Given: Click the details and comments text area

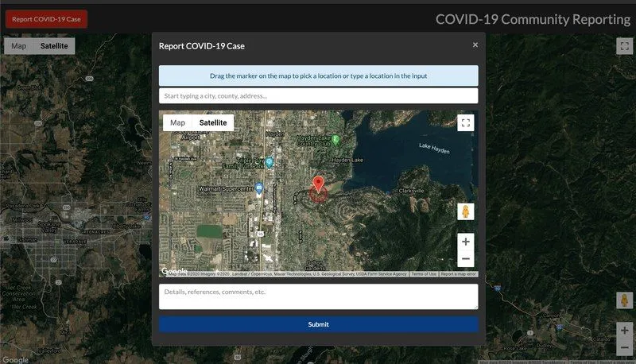Looking at the screenshot, I should point(318,296).
